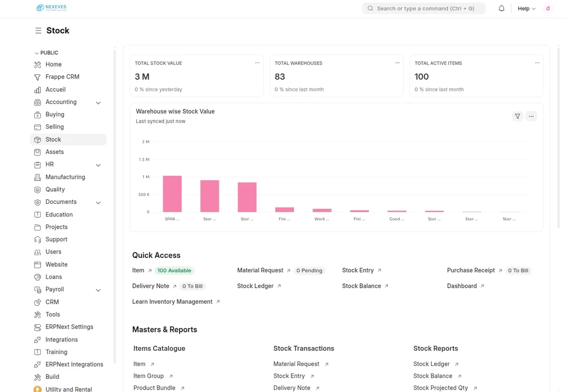Image resolution: width=566 pixels, height=392 pixels.
Task: Click the Good warehouse bar label
Action: (x=397, y=219)
